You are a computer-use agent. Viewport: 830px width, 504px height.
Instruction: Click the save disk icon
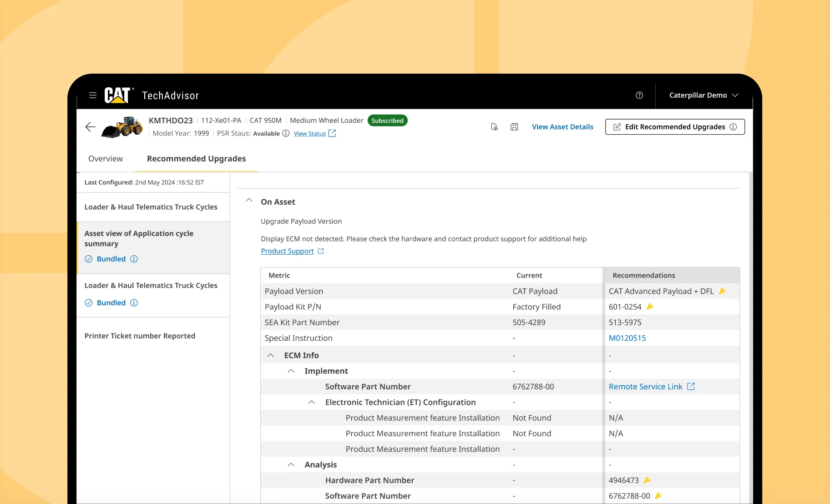coord(514,127)
